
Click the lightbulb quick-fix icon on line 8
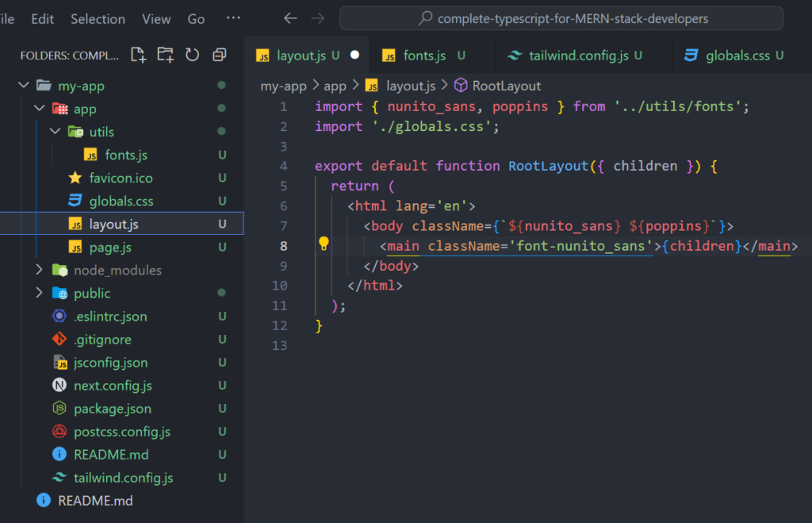click(324, 244)
